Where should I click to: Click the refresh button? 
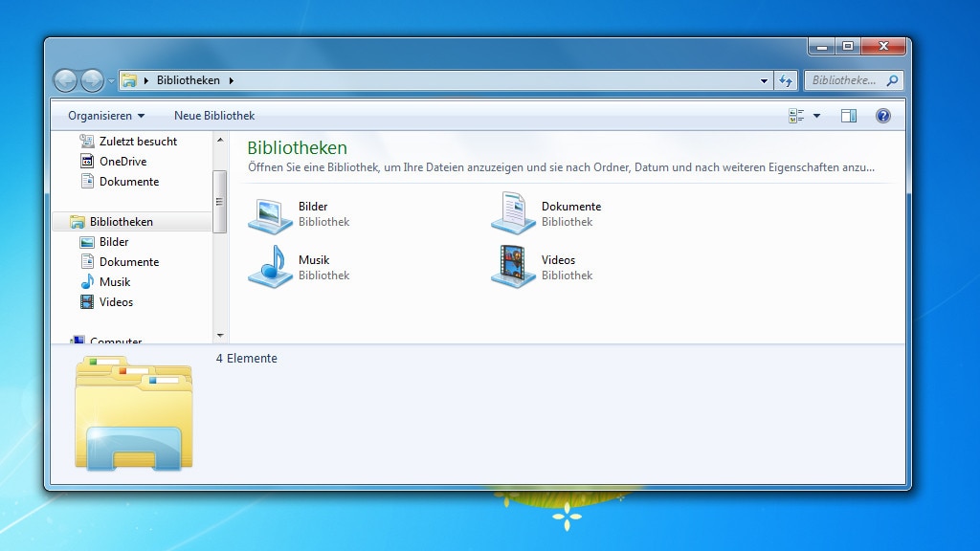point(786,80)
